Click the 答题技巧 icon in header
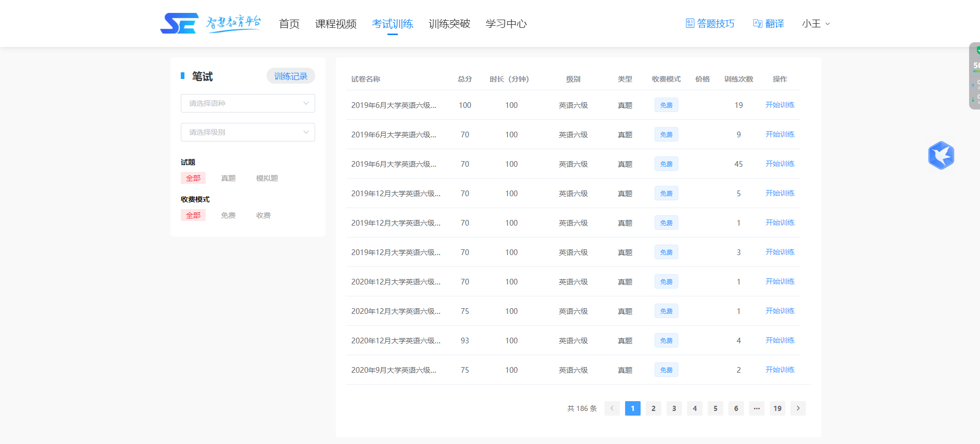 point(690,23)
